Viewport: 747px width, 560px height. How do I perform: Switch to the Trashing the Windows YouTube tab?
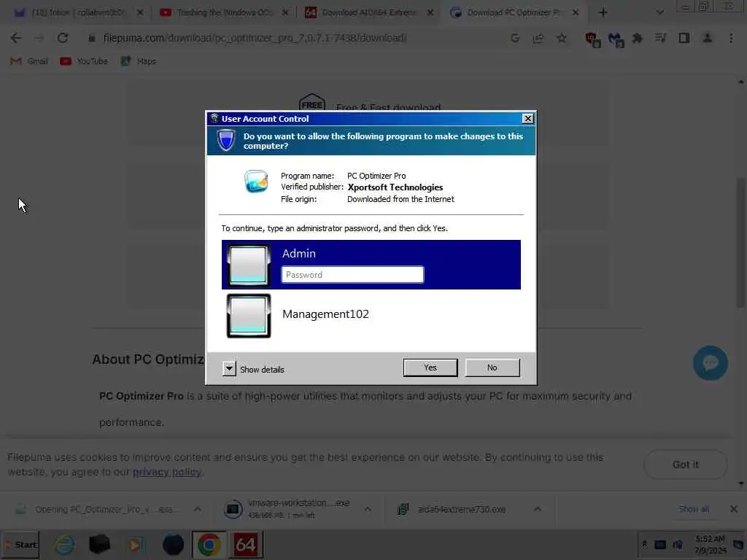point(223,12)
